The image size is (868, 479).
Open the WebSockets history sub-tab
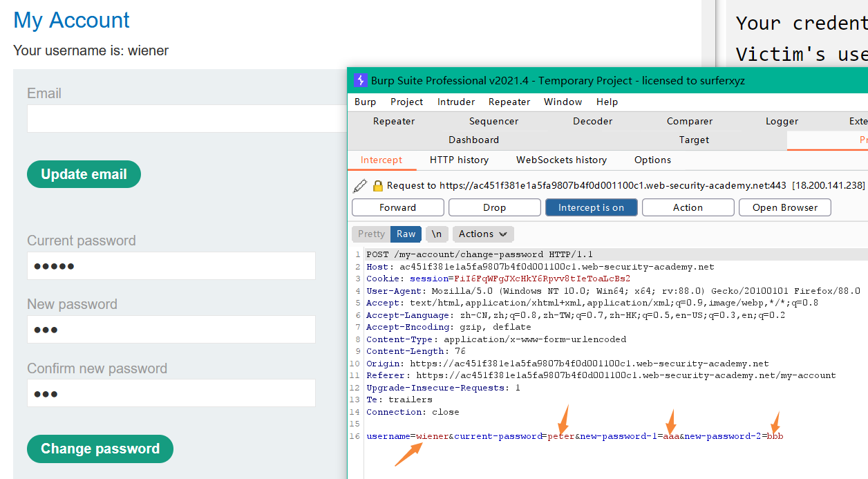(x=561, y=160)
